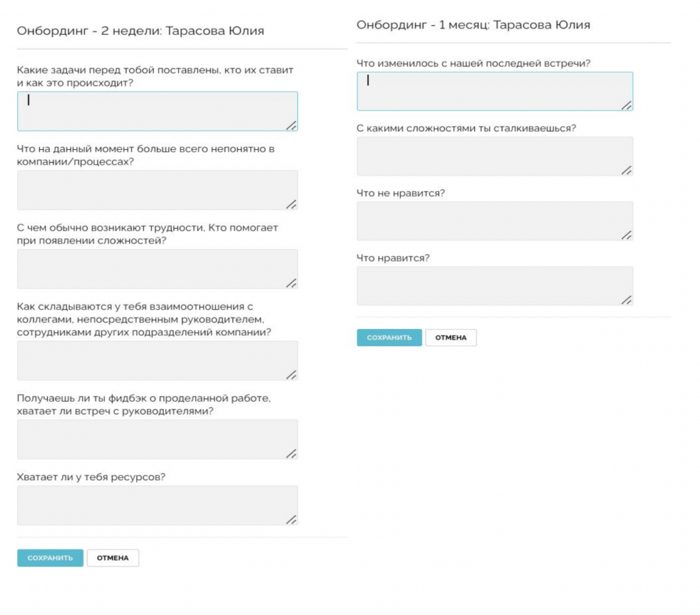
Task: Save the 1-month onboarding form
Action: (x=389, y=337)
